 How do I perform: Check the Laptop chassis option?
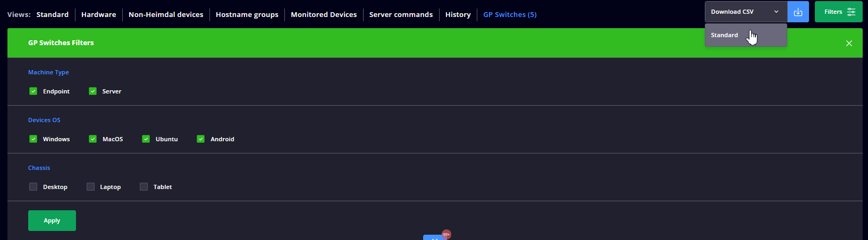91,187
